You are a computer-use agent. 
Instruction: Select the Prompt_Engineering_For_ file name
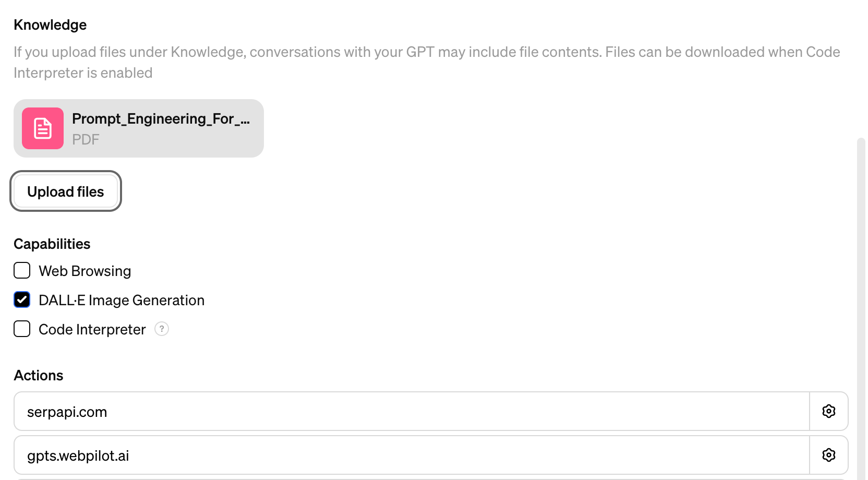(x=161, y=119)
